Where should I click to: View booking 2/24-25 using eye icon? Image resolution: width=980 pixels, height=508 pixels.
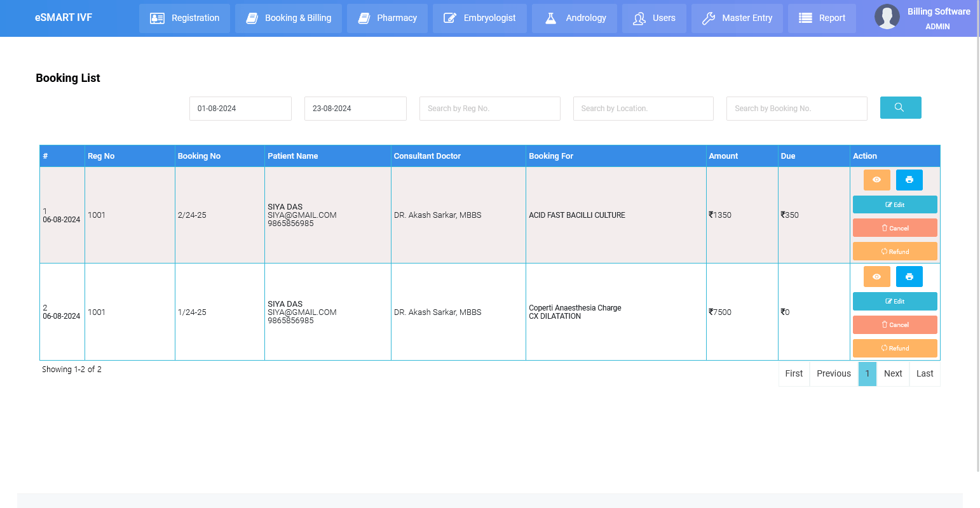(876, 180)
